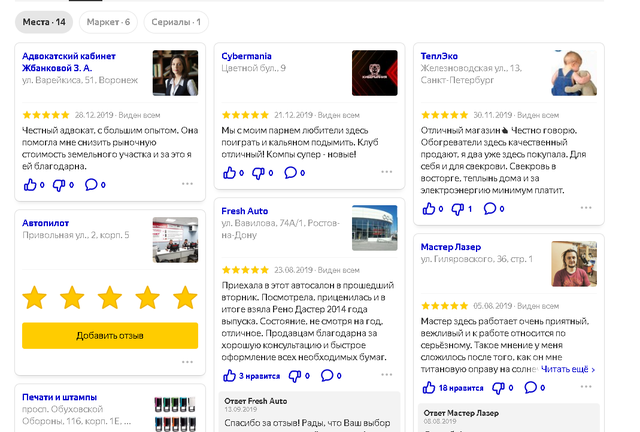Open the ТеплЭко place link

tap(439, 56)
